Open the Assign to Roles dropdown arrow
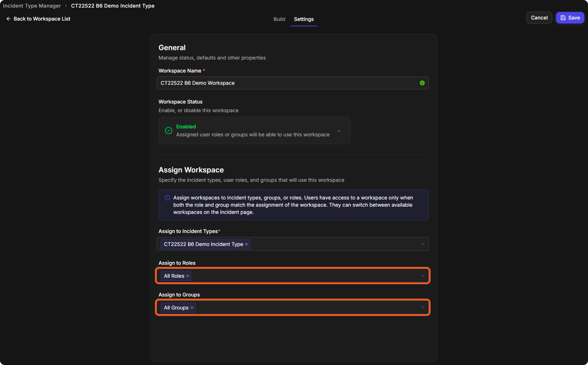 pyautogui.click(x=423, y=276)
